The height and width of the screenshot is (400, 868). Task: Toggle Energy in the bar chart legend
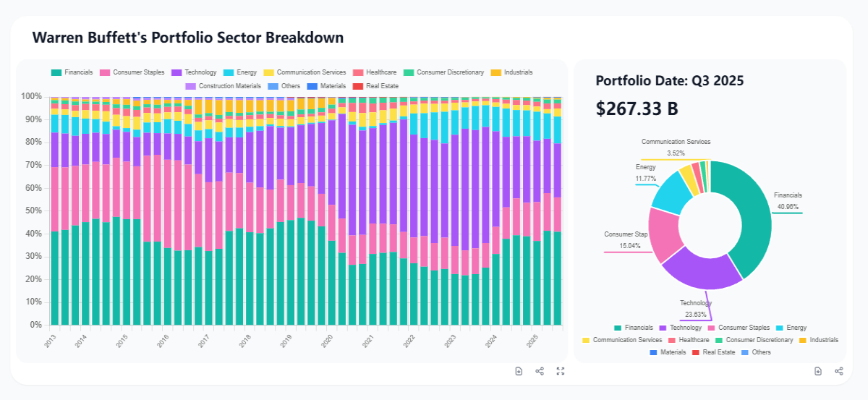click(240, 72)
